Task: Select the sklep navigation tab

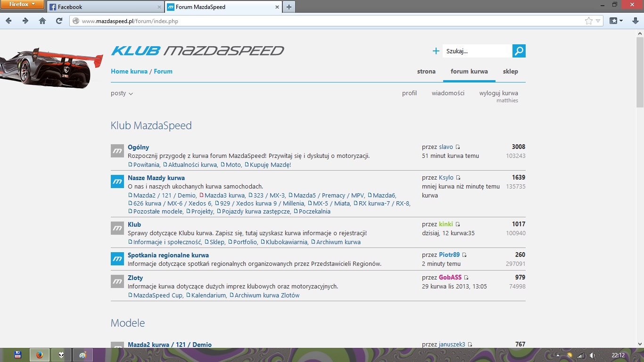Action: (x=510, y=72)
